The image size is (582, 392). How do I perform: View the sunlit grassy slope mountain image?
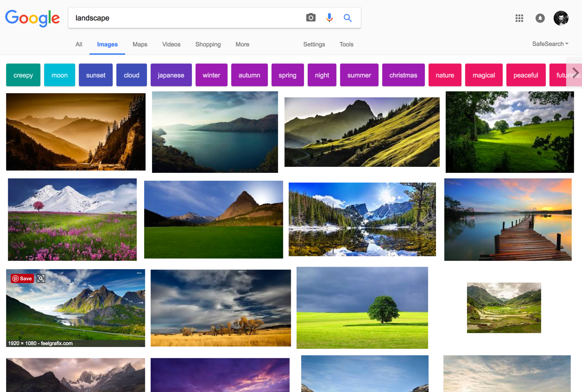tap(362, 132)
